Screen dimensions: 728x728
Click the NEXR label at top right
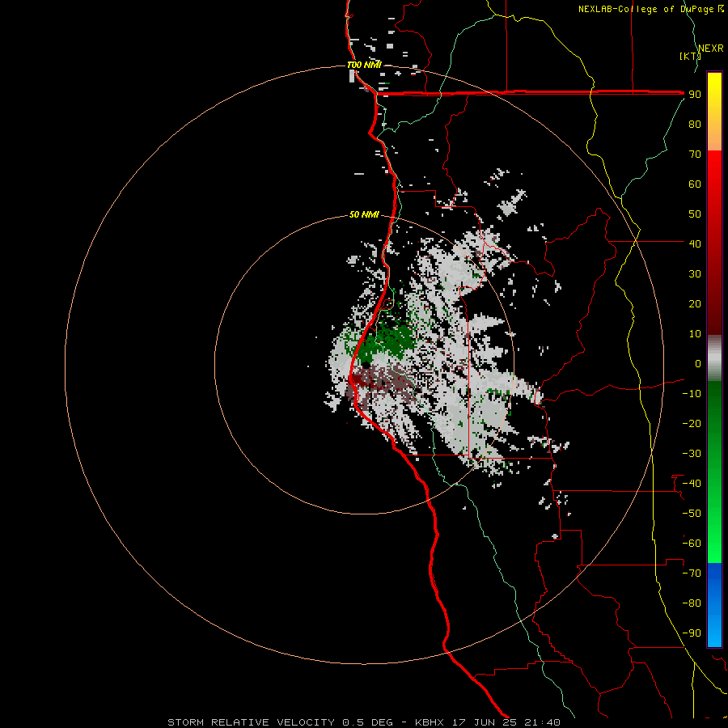(711, 49)
